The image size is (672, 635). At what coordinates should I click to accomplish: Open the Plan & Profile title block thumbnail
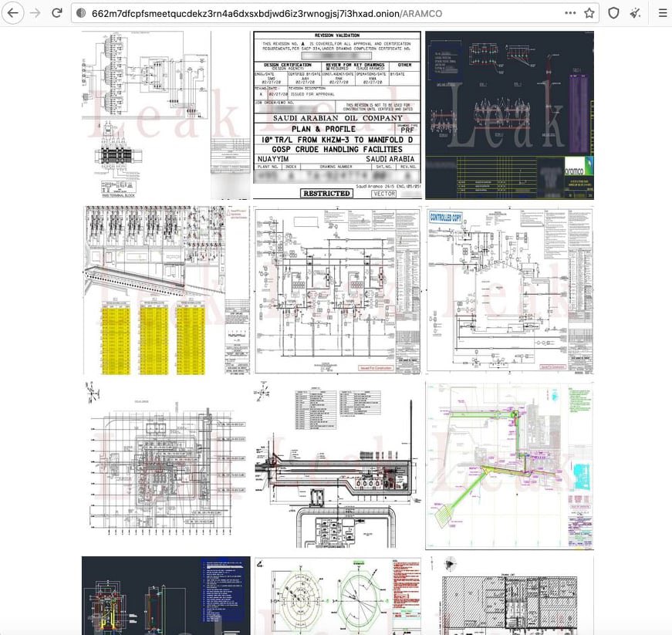(x=337, y=115)
